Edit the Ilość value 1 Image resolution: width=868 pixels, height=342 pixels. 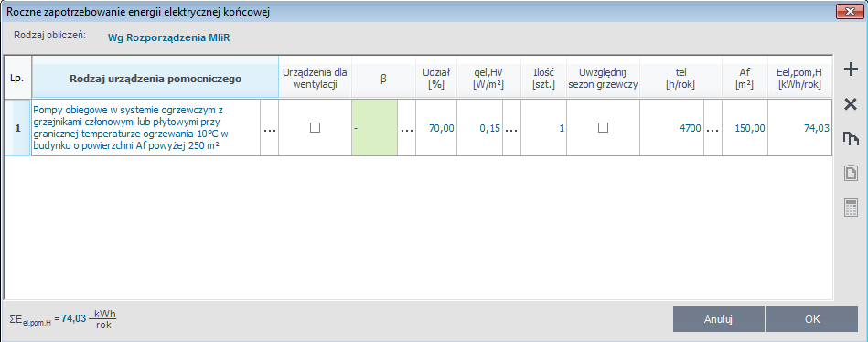(x=543, y=128)
